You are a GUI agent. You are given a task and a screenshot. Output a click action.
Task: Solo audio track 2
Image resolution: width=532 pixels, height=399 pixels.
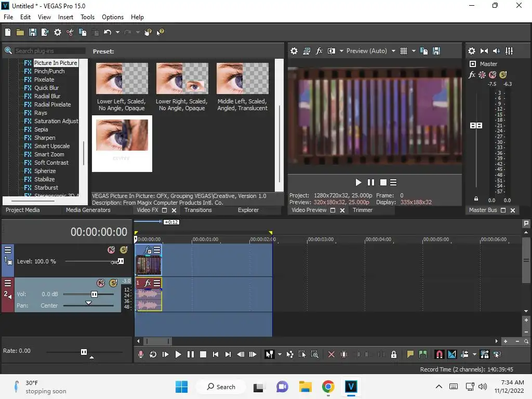[113, 283]
